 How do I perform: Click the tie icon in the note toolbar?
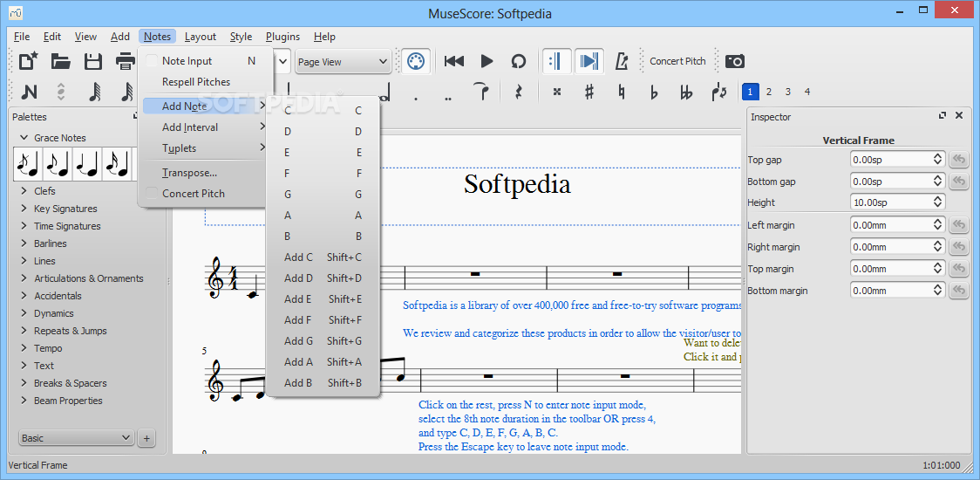coord(480,92)
